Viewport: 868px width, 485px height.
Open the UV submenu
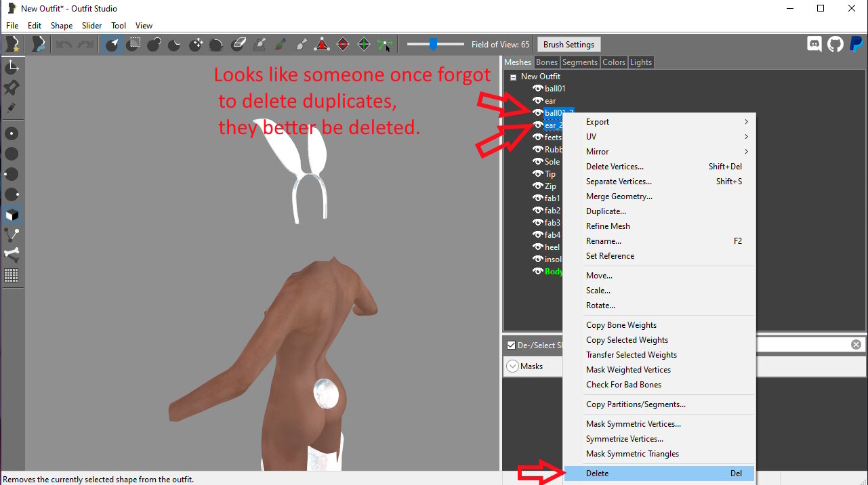tap(659, 137)
